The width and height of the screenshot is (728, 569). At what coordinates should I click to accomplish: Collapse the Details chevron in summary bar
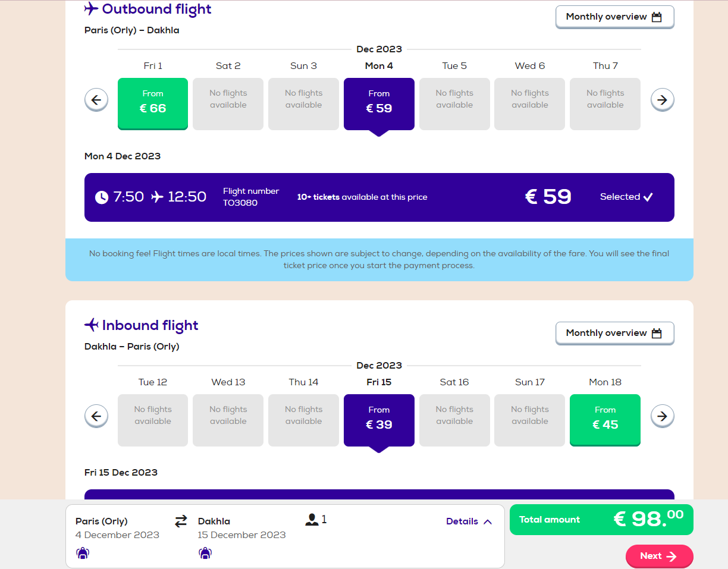[488, 522]
